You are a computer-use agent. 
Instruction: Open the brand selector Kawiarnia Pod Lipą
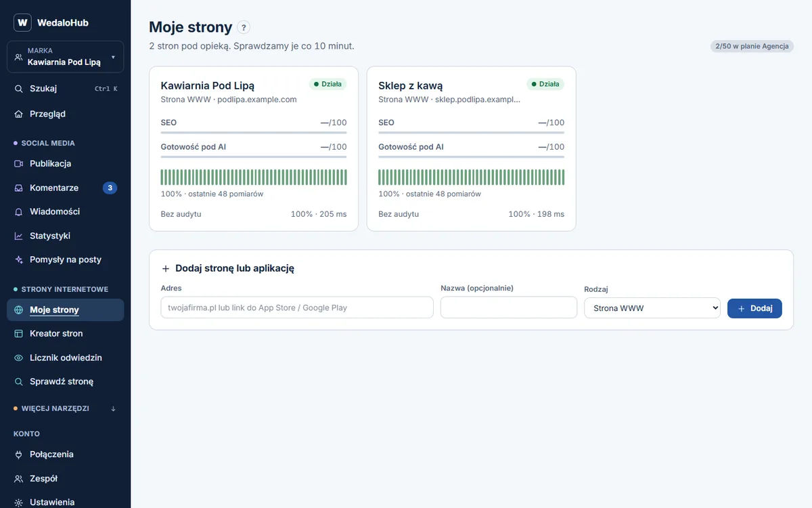(65, 56)
